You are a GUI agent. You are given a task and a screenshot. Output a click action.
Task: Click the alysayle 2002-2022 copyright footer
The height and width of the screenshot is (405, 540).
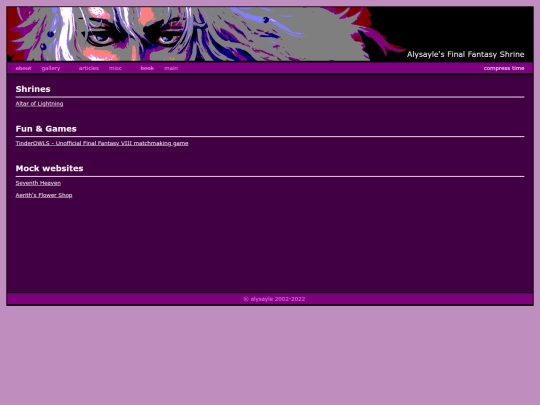274,299
